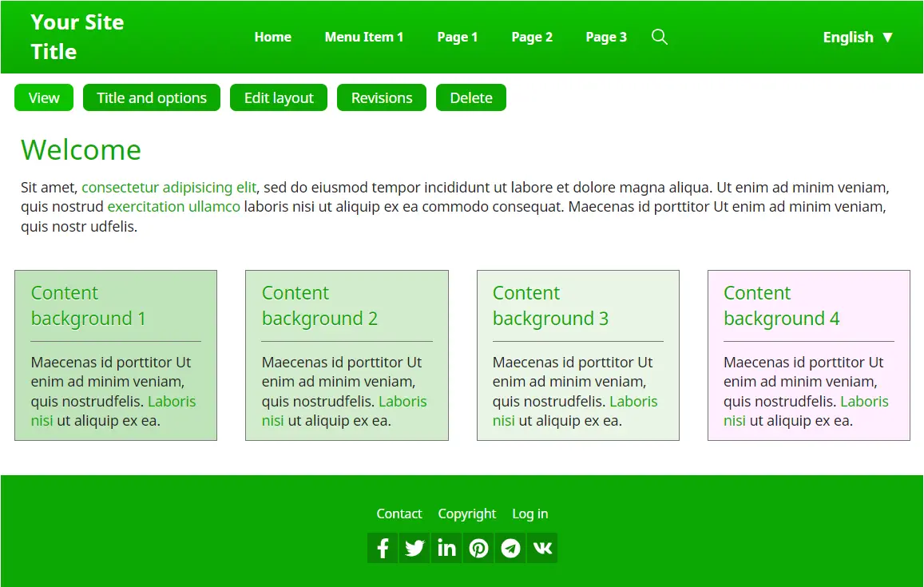This screenshot has height=587, width=924.
Task: Click the LinkedIn icon in footer
Action: (446, 548)
